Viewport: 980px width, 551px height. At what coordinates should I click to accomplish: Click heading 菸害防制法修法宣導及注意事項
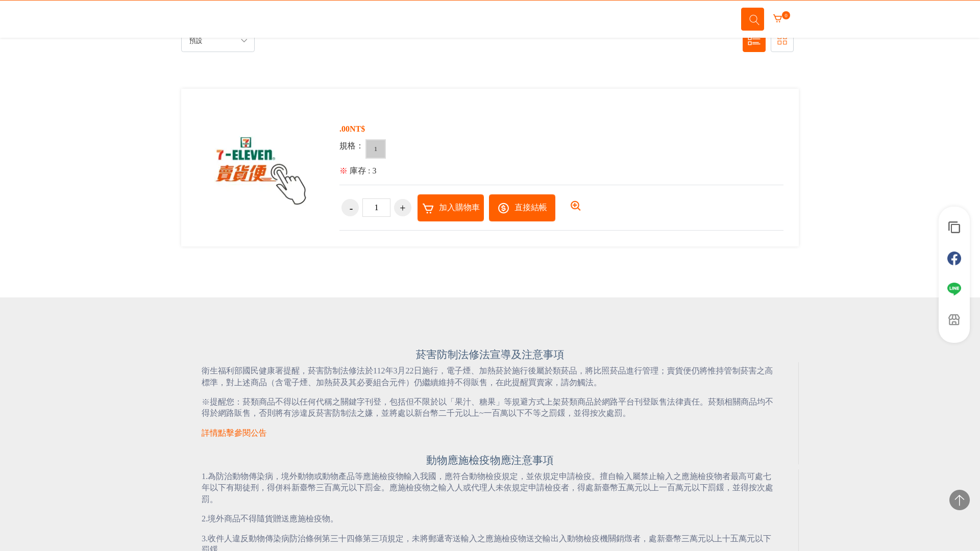490,355
